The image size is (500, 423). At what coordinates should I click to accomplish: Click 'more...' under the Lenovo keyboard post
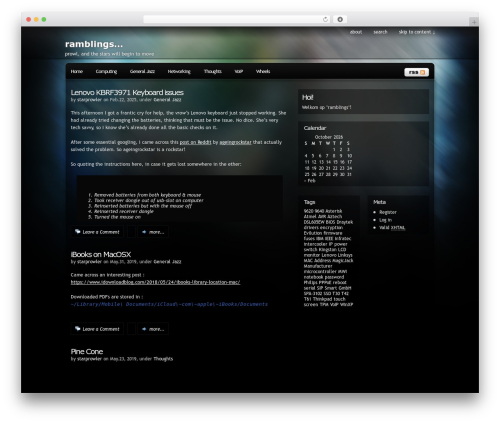(153, 232)
